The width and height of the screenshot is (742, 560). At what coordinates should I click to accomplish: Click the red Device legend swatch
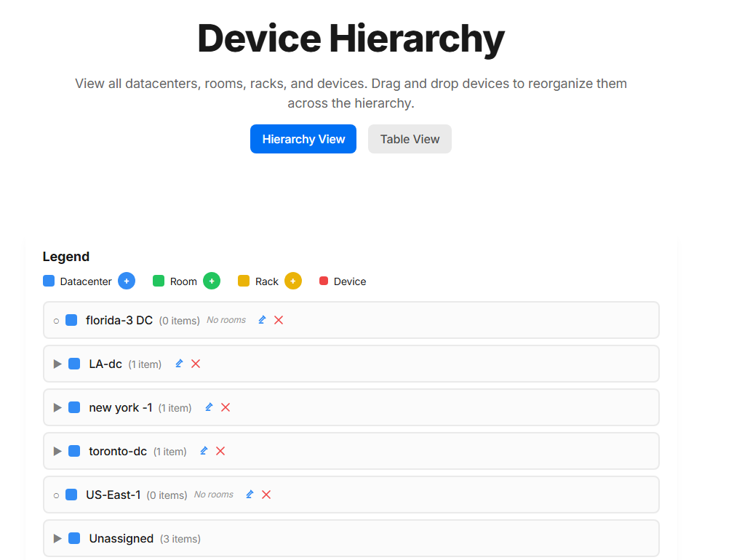[x=324, y=281]
